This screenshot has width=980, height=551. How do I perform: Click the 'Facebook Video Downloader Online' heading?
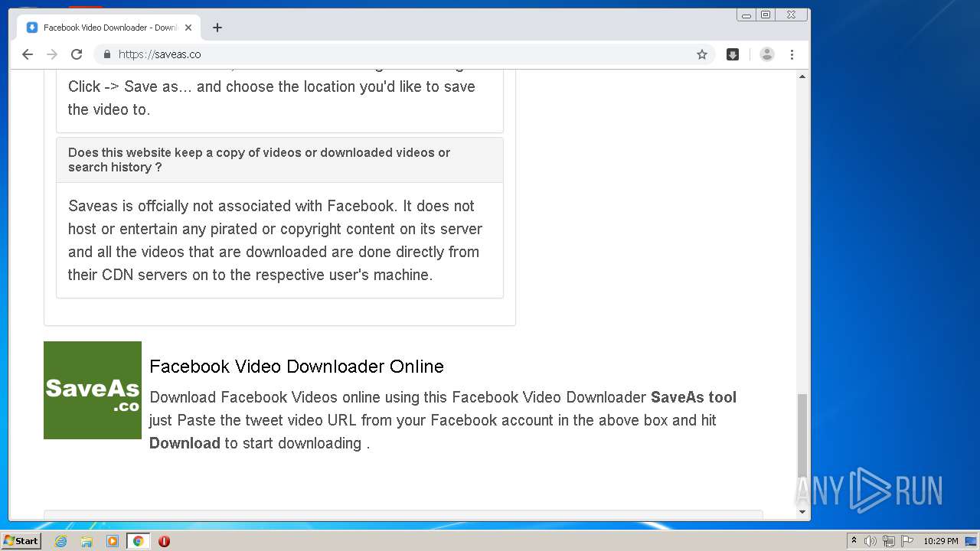tap(296, 367)
